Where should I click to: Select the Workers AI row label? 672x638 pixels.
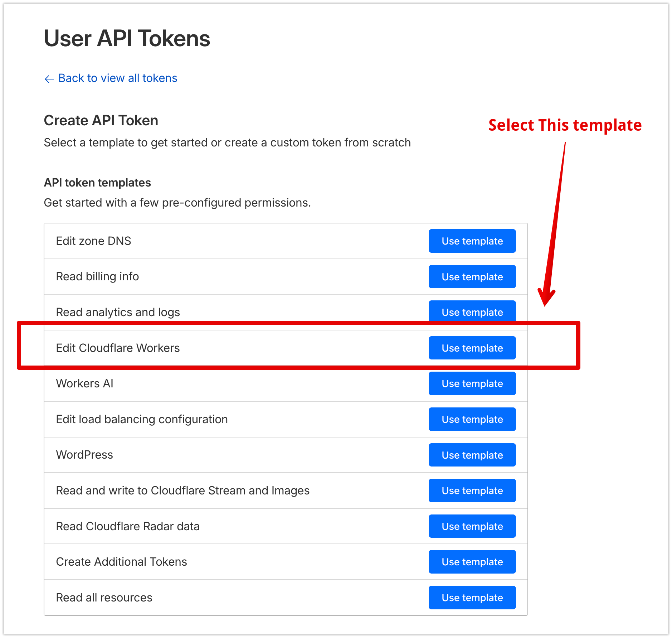[x=84, y=383]
